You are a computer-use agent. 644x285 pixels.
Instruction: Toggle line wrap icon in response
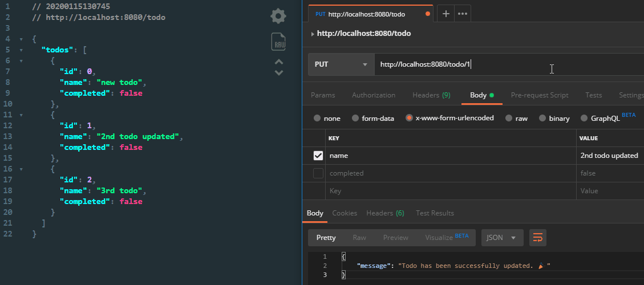pos(538,237)
